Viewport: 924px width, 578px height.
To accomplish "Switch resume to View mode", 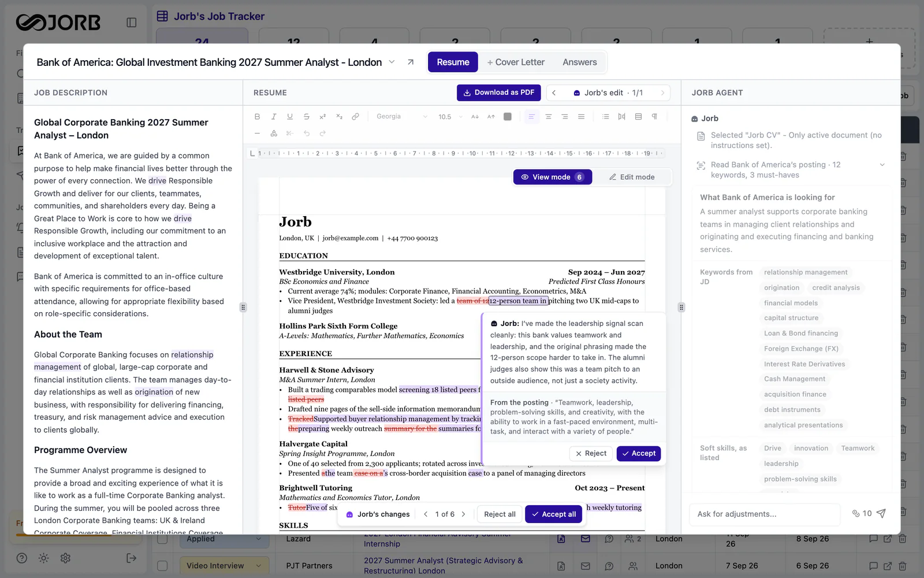I will 553,177.
